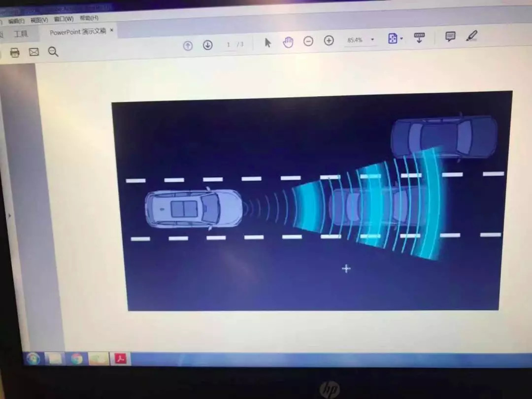532x399 pixels.
Task: Click Adobe Acrobat taskbar icon
Action: pos(121,359)
